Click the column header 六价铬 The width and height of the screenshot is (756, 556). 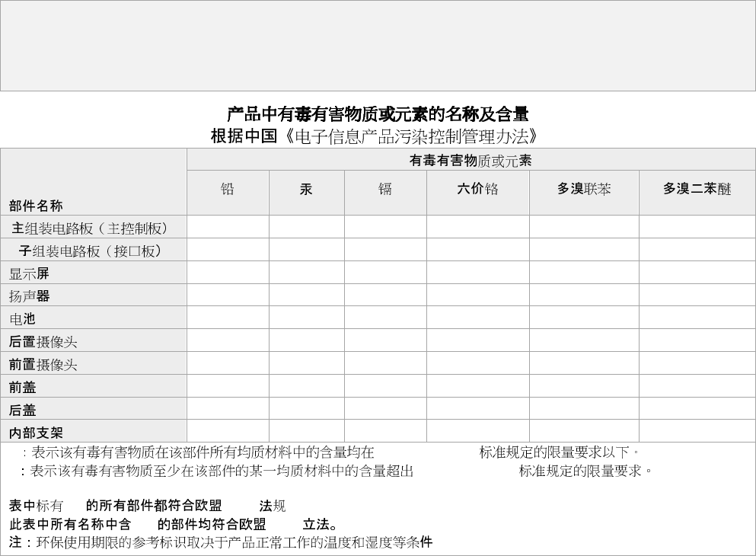coord(477,189)
